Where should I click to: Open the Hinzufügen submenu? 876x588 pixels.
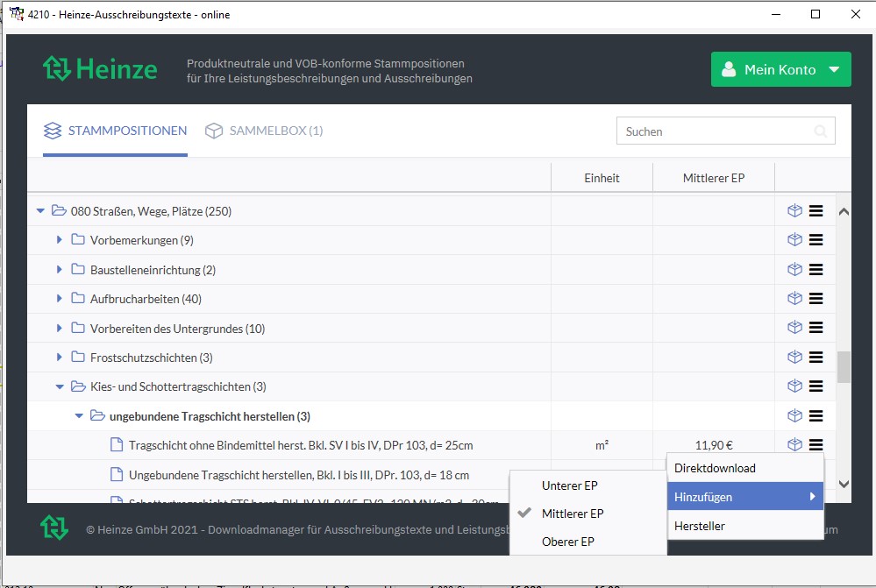(x=745, y=496)
